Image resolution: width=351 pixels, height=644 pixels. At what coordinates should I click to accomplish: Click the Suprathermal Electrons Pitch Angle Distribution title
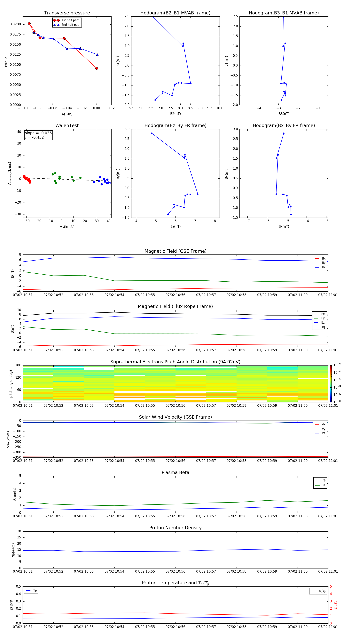[x=175, y=362]
